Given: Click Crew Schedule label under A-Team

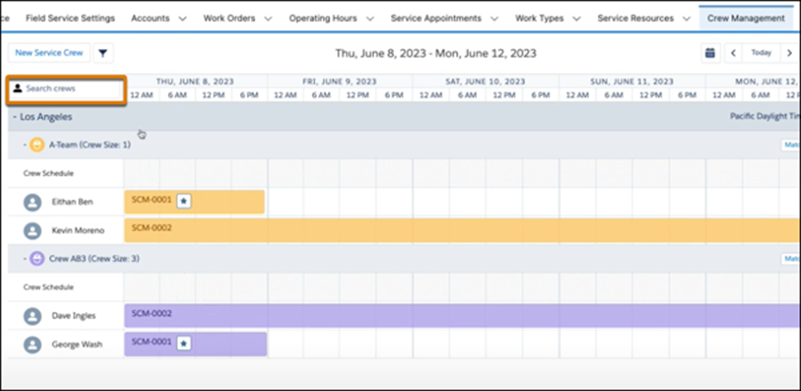Looking at the screenshot, I should (49, 173).
